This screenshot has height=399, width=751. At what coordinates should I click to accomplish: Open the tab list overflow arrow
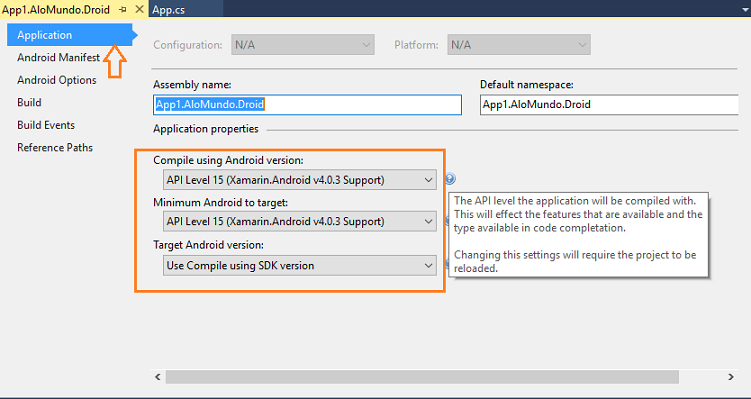[x=743, y=9]
